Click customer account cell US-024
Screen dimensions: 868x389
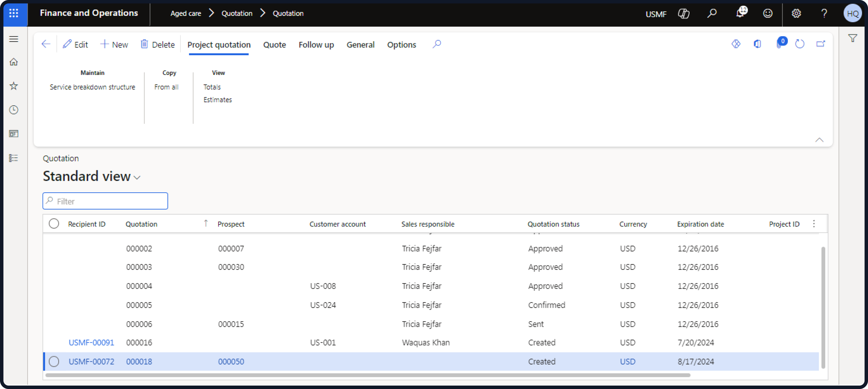(323, 305)
